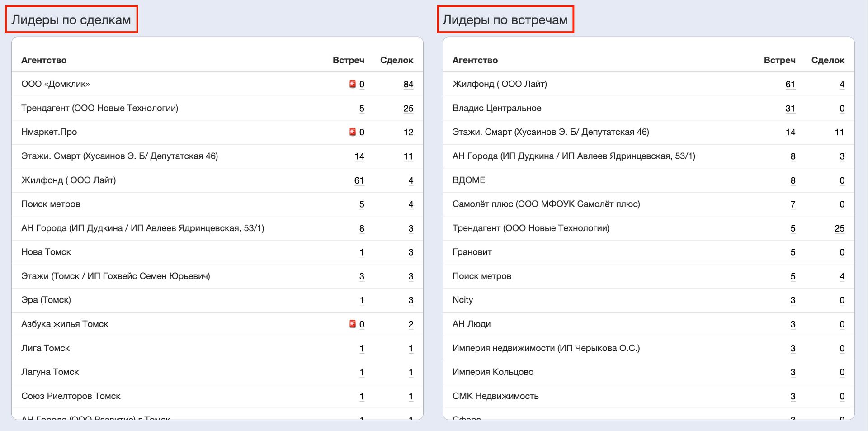Viewport: 868px width, 431px height.
Task: Click the Агентство column header in the Лидеры по встречам table
Action: [475, 60]
